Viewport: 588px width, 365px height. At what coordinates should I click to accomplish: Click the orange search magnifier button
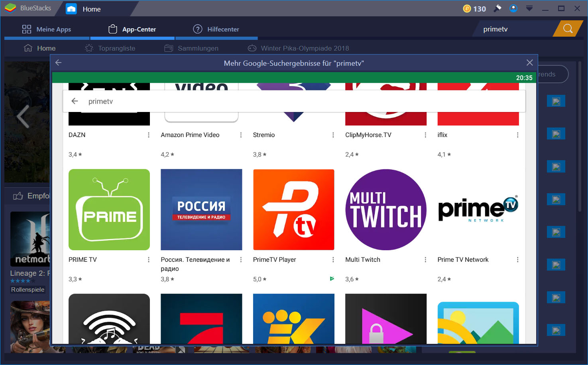[568, 29]
